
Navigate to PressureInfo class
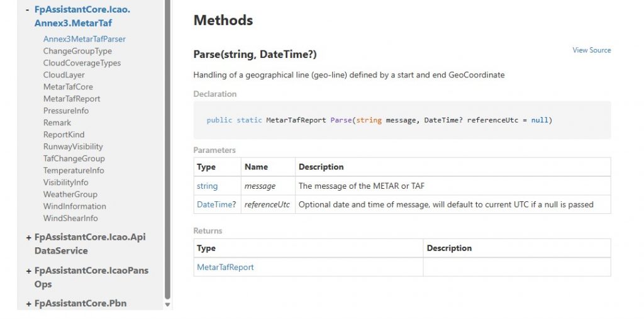[66, 111]
